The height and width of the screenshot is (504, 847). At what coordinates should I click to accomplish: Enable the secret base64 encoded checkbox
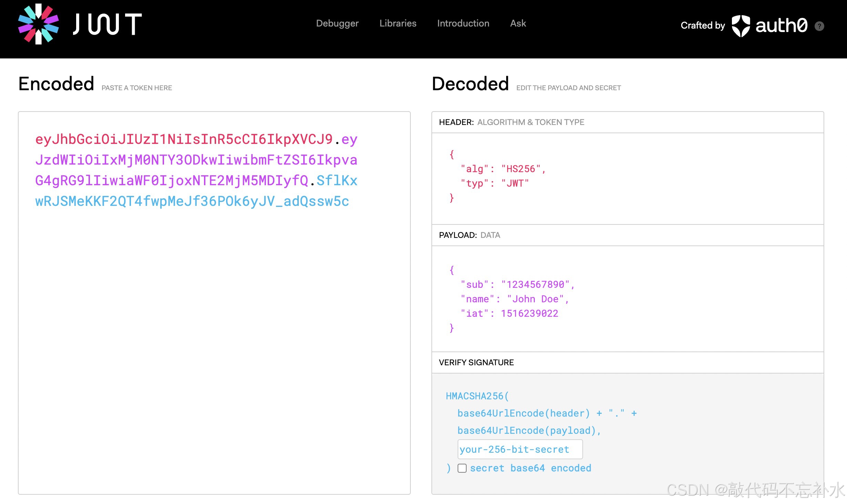tap(462, 468)
